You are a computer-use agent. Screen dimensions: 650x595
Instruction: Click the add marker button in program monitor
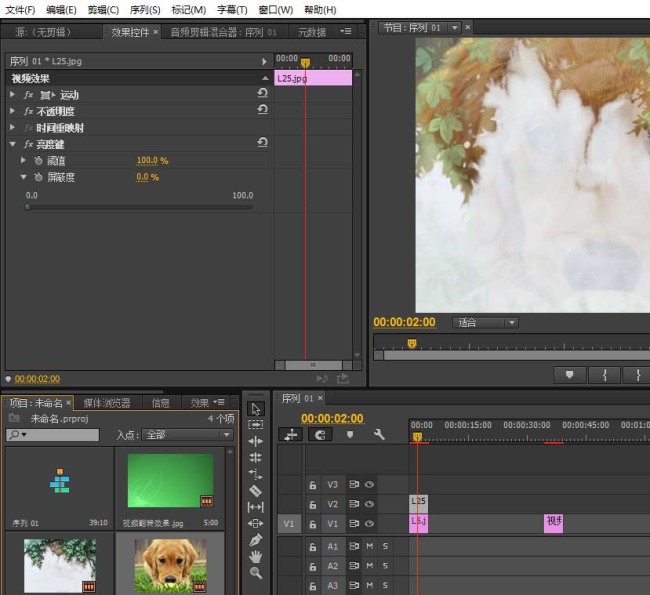coord(570,375)
